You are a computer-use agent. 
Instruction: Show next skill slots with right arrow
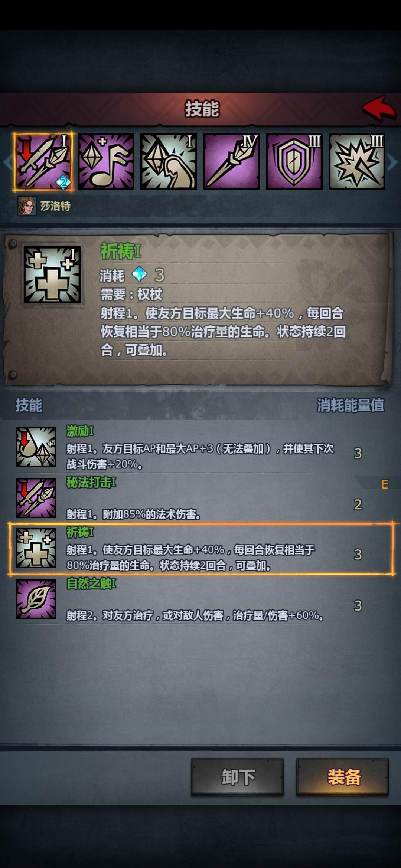392,162
